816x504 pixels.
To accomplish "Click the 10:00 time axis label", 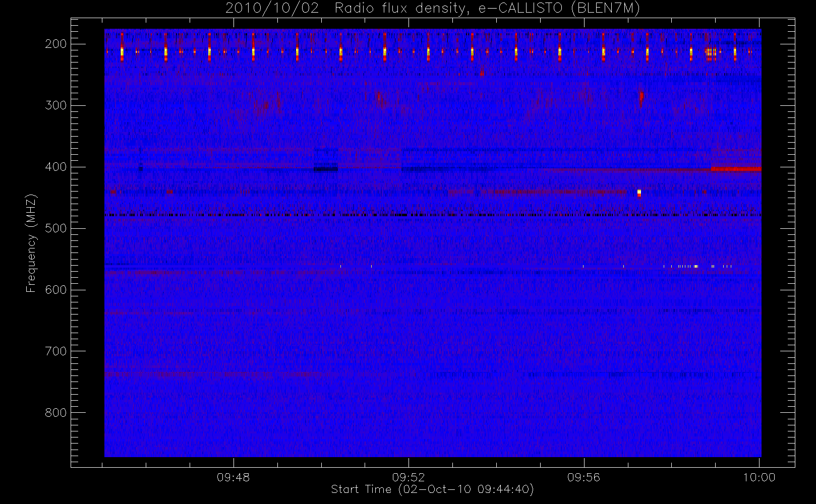I will [759, 477].
